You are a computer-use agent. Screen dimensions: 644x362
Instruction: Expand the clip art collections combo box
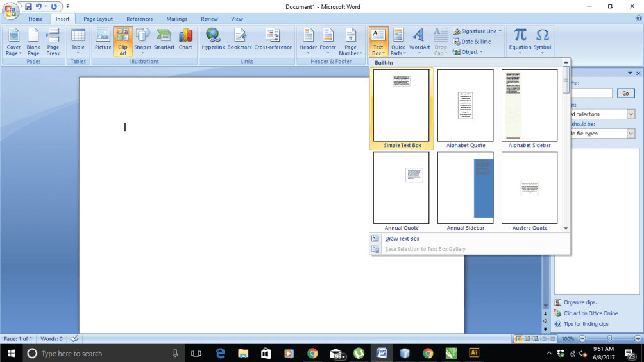tap(631, 114)
